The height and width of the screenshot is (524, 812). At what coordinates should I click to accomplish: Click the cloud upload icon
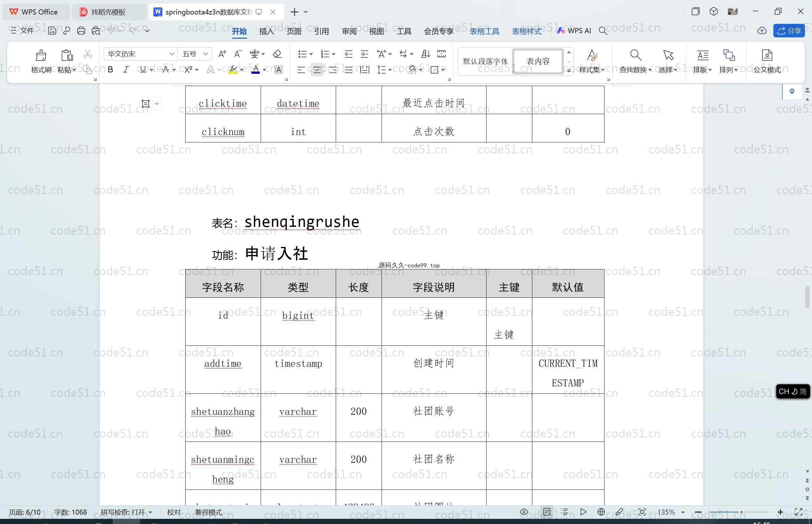pos(762,31)
